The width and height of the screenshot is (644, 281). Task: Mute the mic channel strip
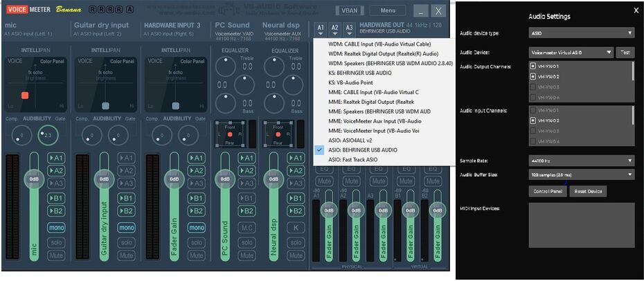pyautogui.click(x=57, y=255)
